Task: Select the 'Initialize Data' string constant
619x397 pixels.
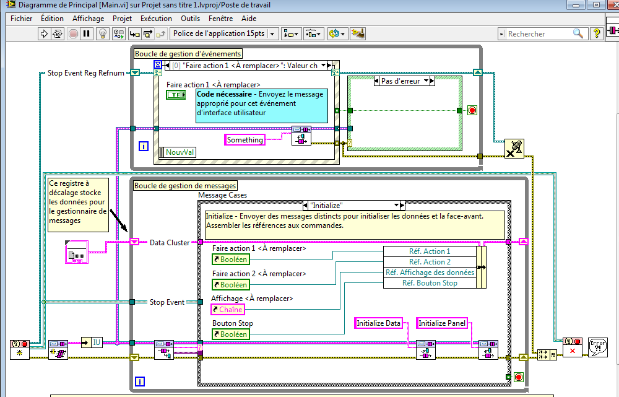Action: click(x=378, y=324)
